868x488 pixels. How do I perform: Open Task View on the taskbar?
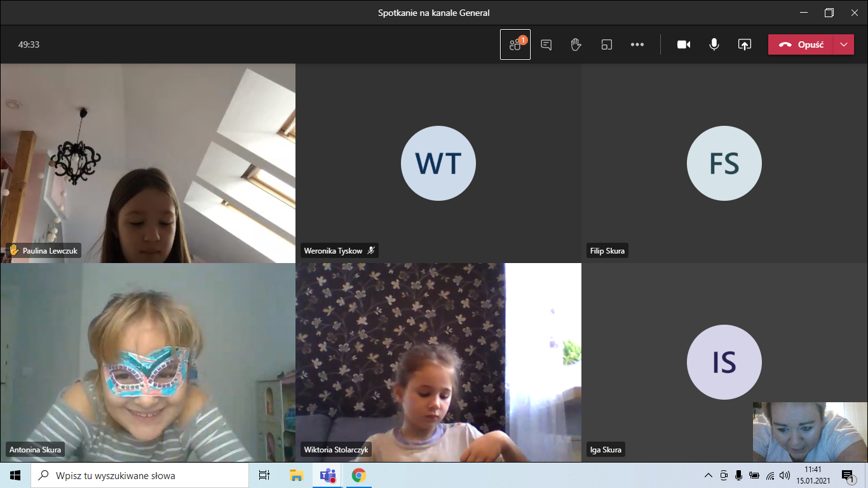264,475
